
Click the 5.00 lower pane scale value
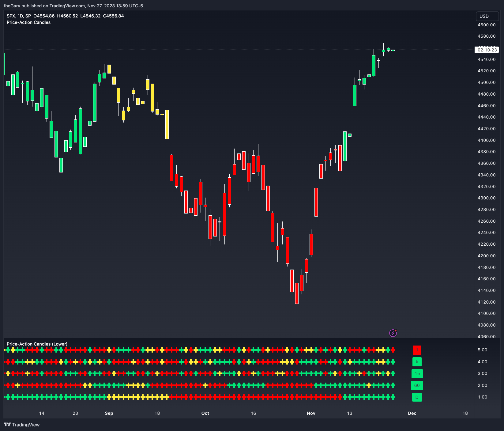tap(483, 350)
